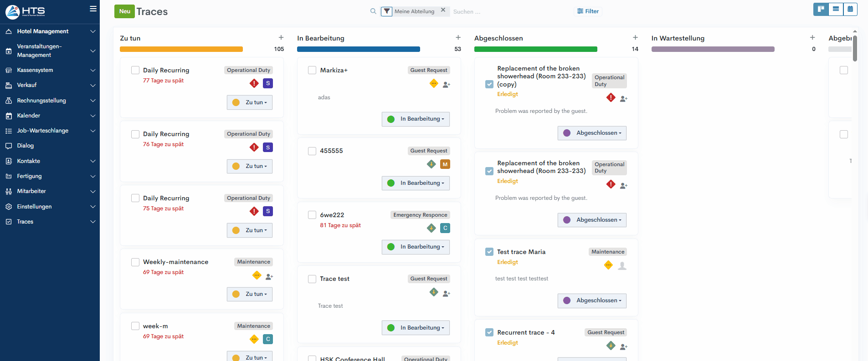Uncheck the Test trace Maria checkbox
The height and width of the screenshot is (361, 868).
[x=489, y=252]
